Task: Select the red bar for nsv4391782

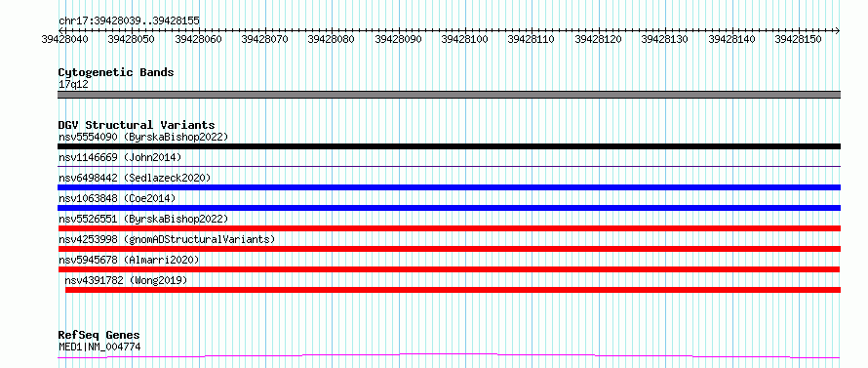Action: click(453, 290)
